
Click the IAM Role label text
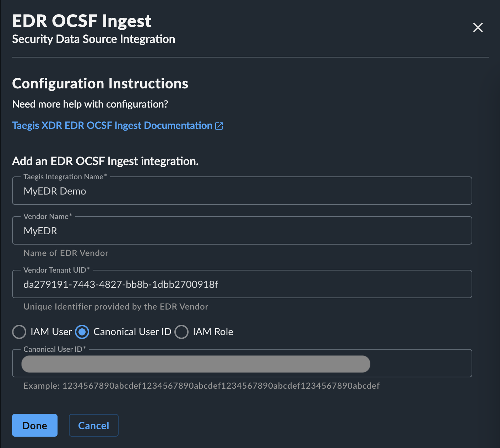(213, 332)
